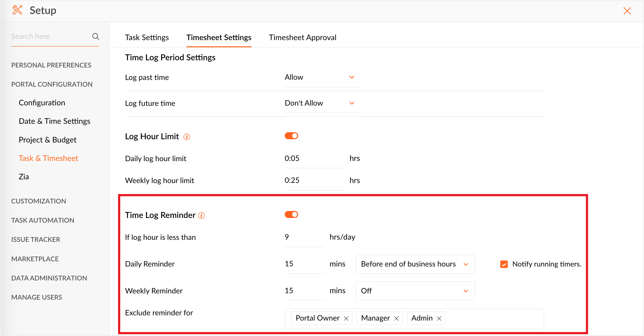Disable the Log Hour Limit toggle

(291, 136)
